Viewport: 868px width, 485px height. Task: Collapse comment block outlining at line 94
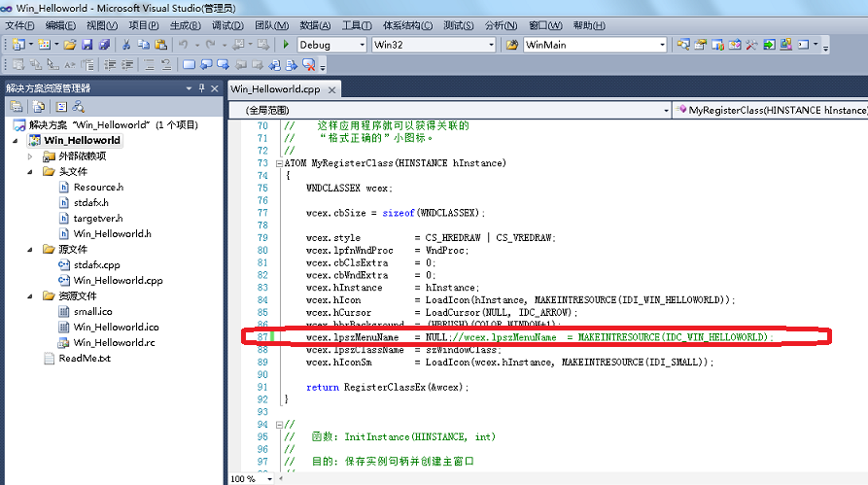click(x=279, y=425)
